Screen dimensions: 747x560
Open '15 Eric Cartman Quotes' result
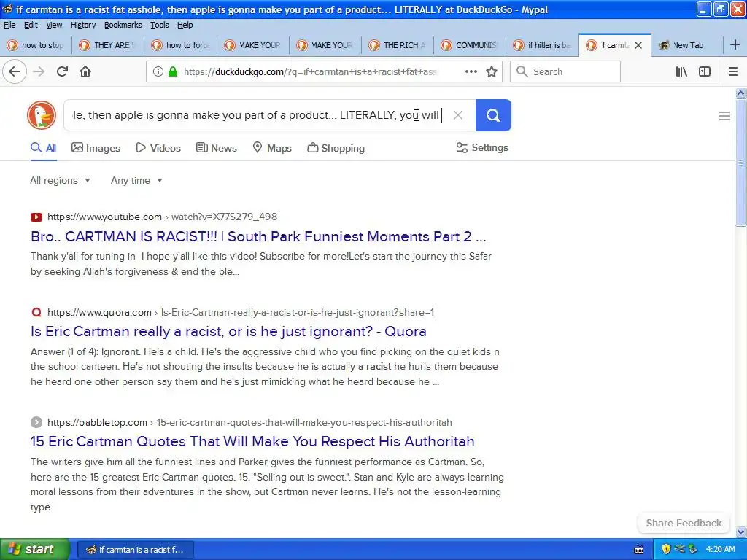252,441
